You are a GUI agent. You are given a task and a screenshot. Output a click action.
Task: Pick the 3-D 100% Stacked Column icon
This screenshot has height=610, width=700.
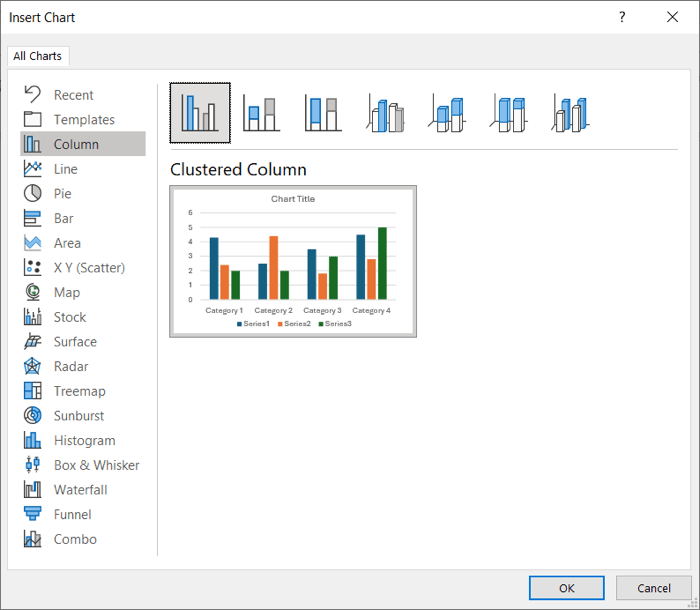508,113
